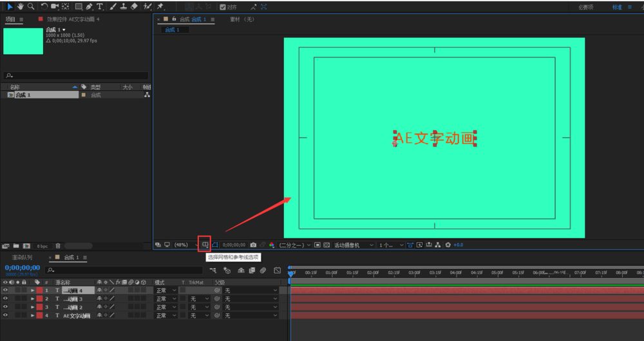Select the Roto Brush tool

(x=147, y=6)
